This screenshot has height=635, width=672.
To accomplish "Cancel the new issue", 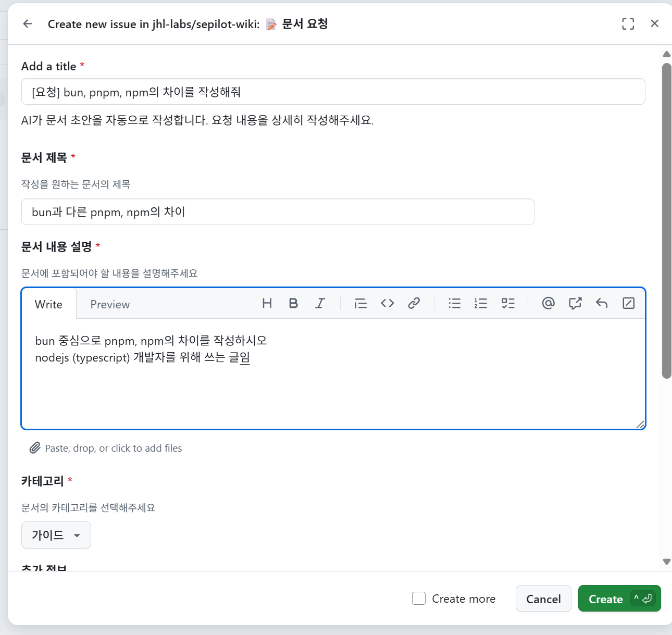I will pyautogui.click(x=543, y=599).
